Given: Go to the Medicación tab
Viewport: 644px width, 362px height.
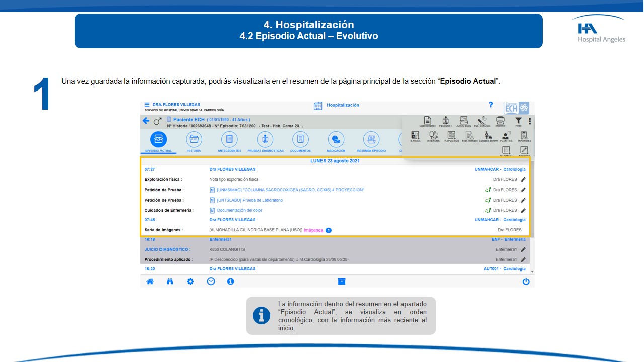Looking at the screenshot, I should (336, 140).
